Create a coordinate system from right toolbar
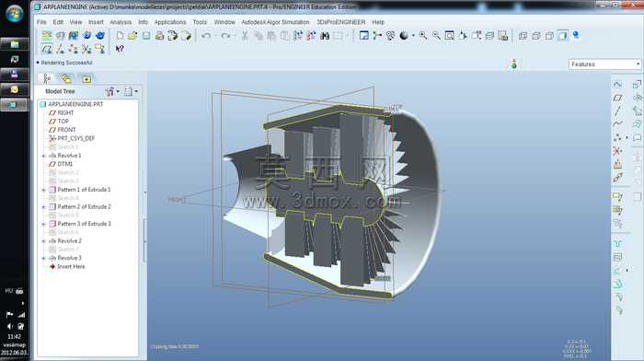 click(617, 151)
